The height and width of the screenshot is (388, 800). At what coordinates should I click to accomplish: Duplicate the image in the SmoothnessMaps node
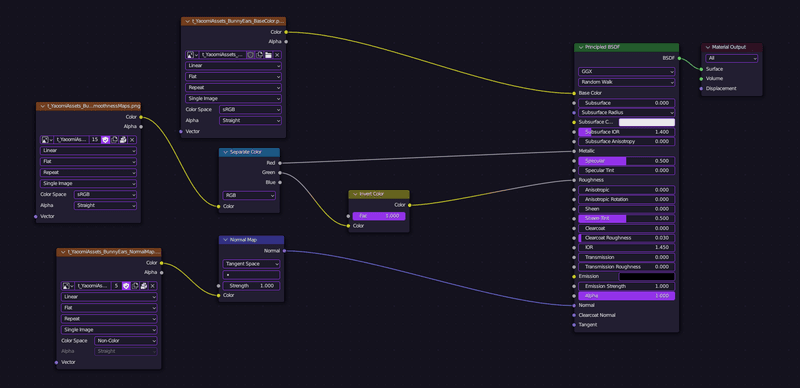coord(114,139)
